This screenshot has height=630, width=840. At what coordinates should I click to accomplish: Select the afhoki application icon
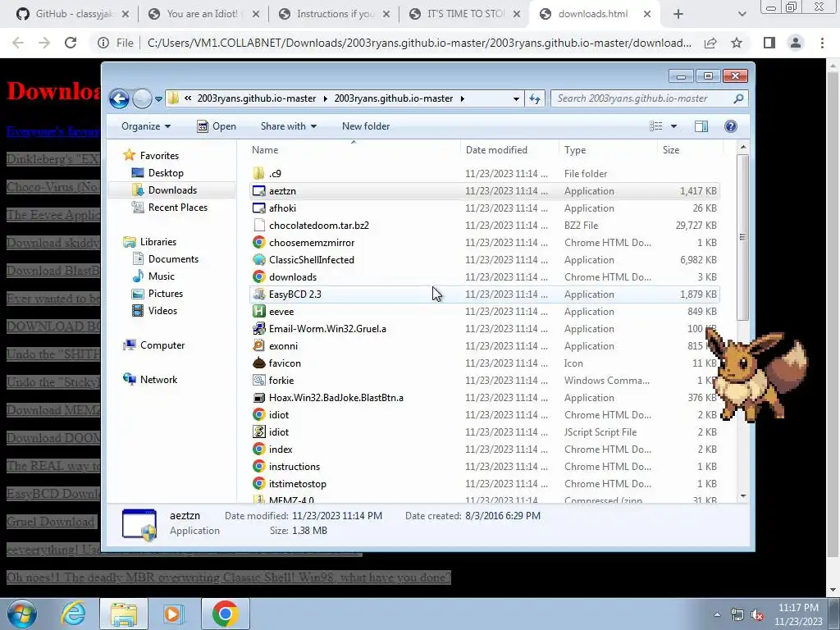click(258, 208)
